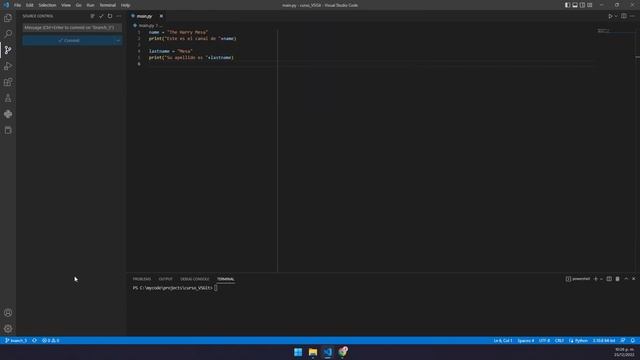Viewport: 640px width, 360px height.
Task: Click Ln 6, Col 1 cursor position indicator
Action: [503, 340]
